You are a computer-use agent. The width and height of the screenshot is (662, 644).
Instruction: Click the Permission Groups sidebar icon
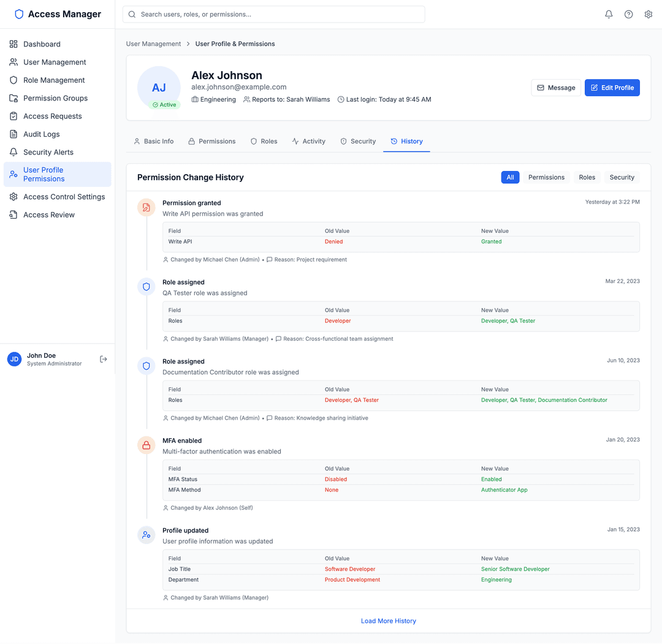(x=13, y=98)
